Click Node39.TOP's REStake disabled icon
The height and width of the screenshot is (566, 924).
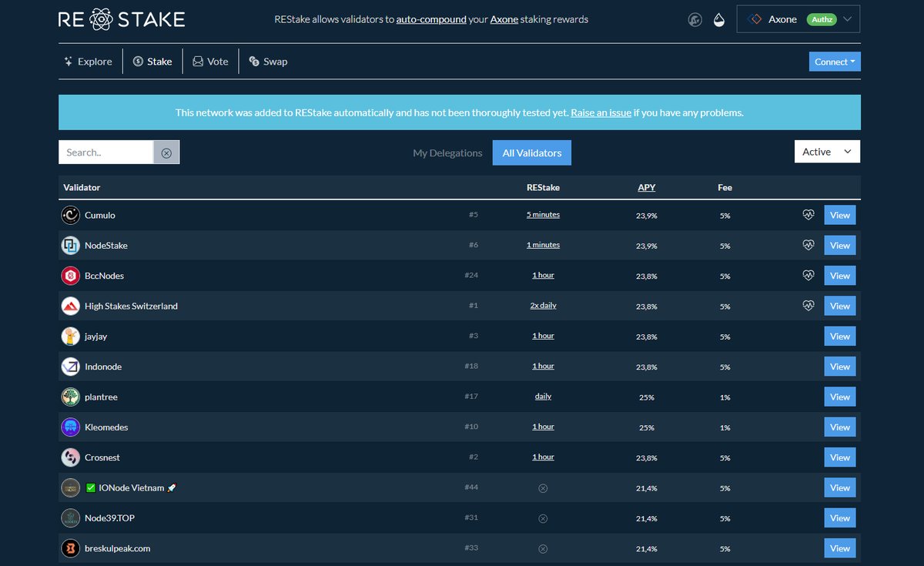click(x=543, y=518)
